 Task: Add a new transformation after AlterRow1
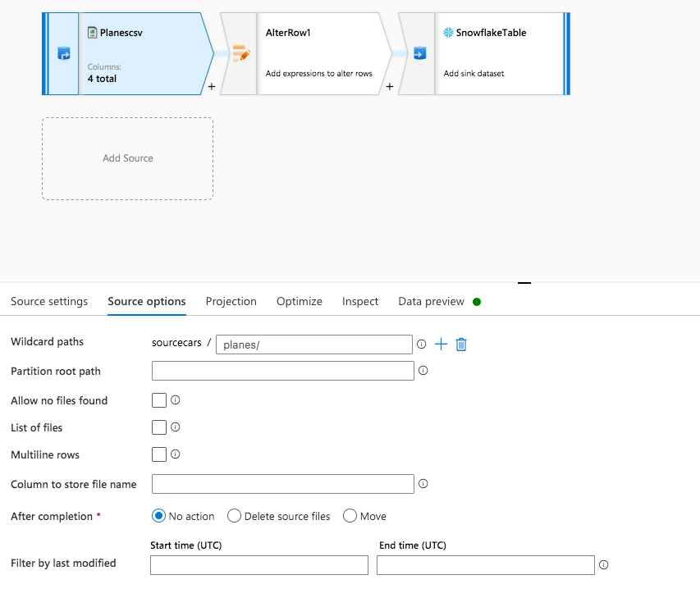point(390,85)
